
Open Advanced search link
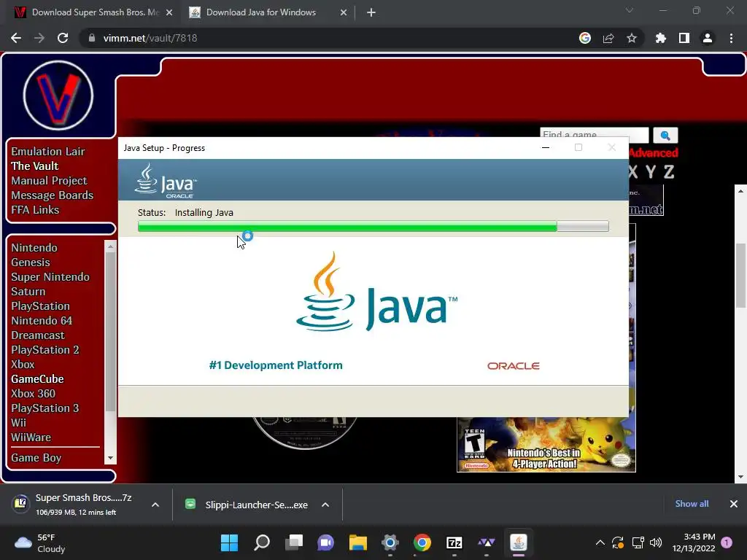tap(653, 153)
